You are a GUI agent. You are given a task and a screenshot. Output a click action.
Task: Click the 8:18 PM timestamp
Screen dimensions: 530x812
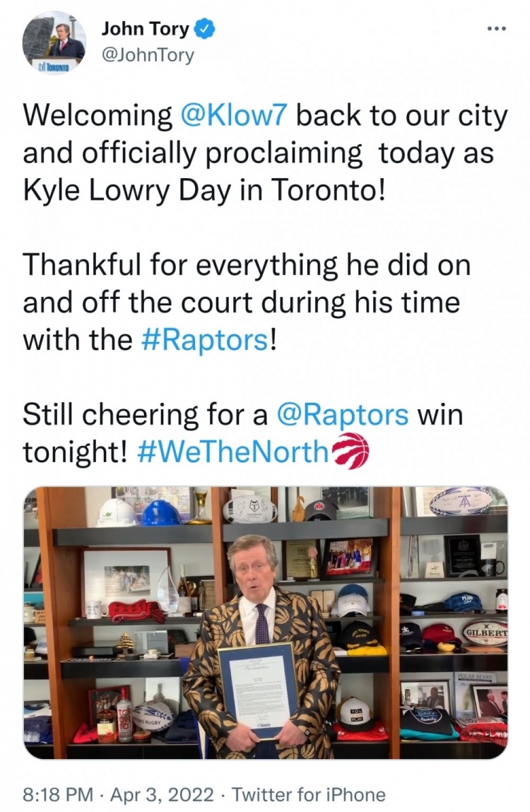[x=59, y=794]
